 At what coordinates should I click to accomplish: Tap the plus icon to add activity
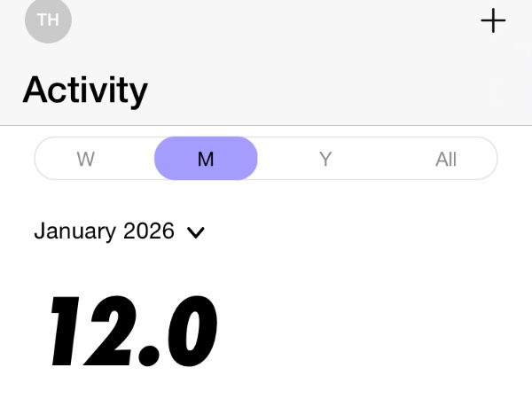tap(493, 21)
